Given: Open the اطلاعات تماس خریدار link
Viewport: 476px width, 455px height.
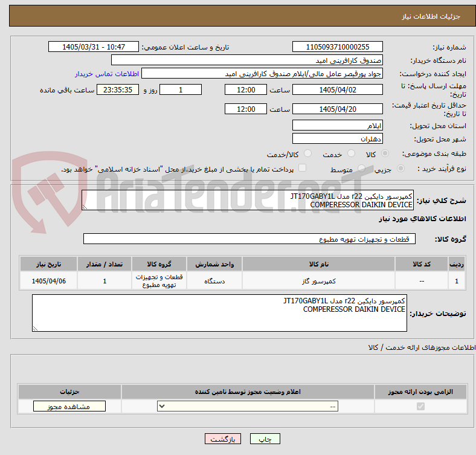Looking at the screenshot, I should pyautogui.click(x=107, y=74).
